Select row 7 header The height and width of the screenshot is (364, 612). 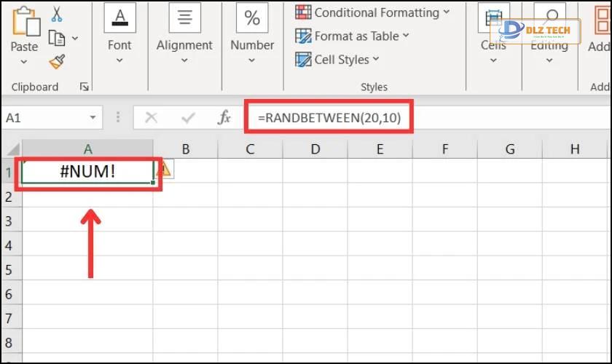click(12, 318)
